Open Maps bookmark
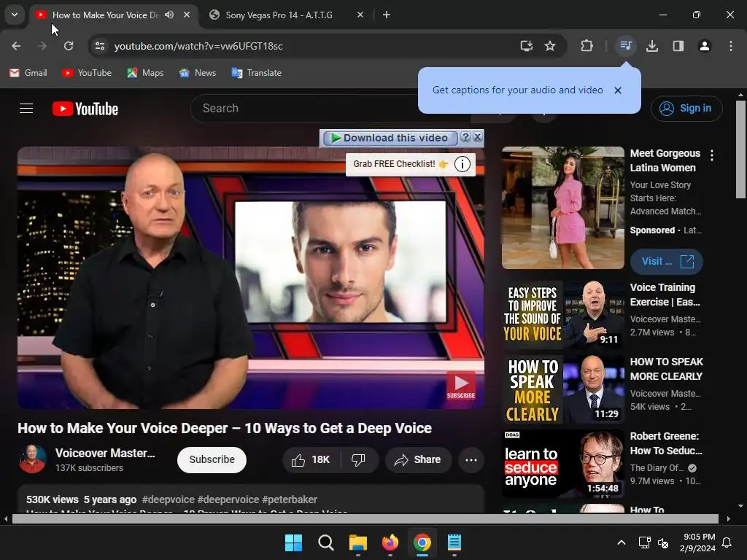The height and width of the screenshot is (560, 747). [145, 73]
